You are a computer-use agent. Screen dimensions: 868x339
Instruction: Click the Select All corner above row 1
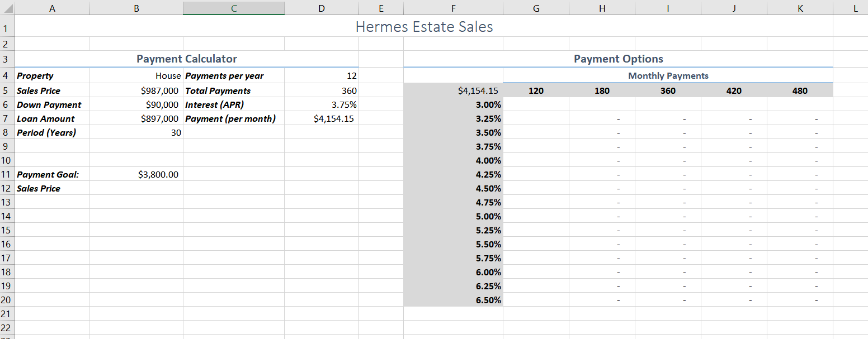tap(6, 8)
